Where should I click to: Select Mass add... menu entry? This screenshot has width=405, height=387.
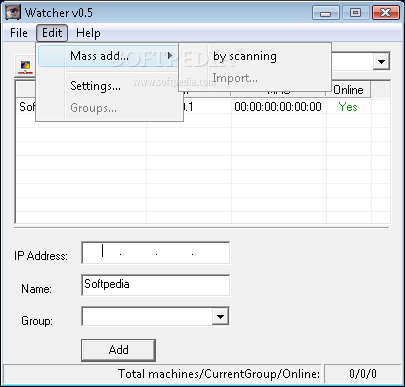click(x=108, y=56)
